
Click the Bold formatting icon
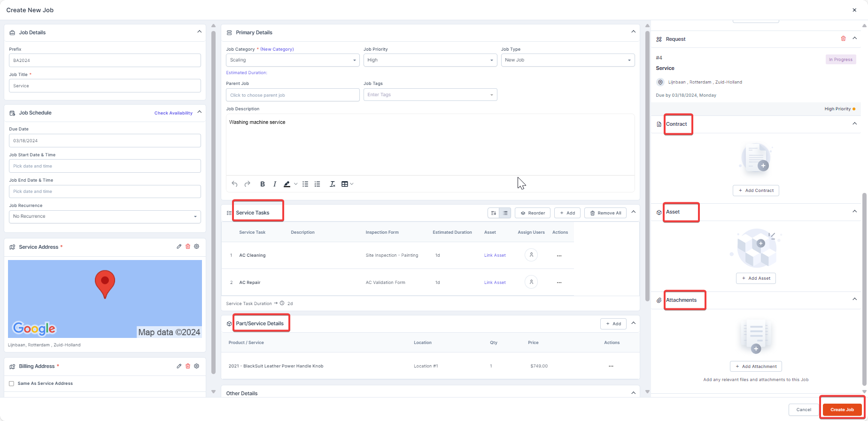tap(263, 184)
